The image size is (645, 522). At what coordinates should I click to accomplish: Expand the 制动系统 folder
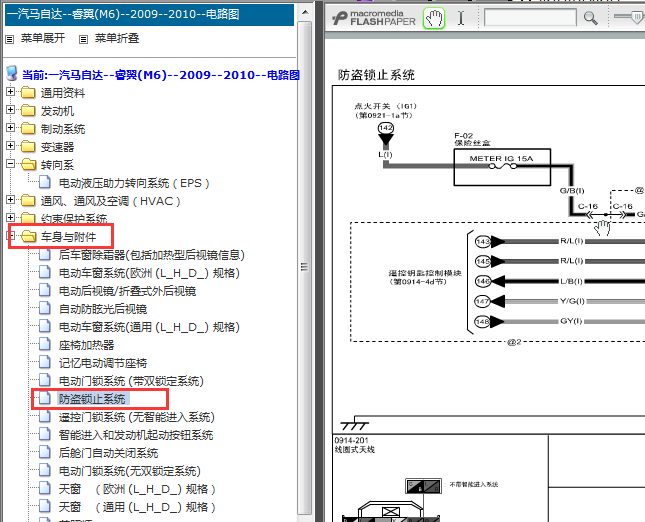(11, 128)
